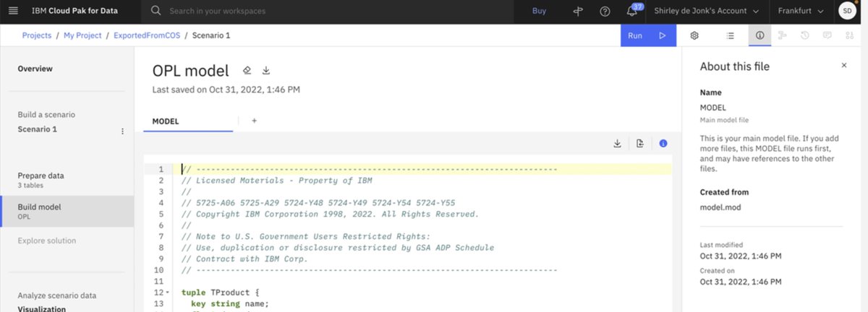The height and width of the screenshot is (312, 868).
Task: Select Build model OPL in sidebar
Action: 67,211
